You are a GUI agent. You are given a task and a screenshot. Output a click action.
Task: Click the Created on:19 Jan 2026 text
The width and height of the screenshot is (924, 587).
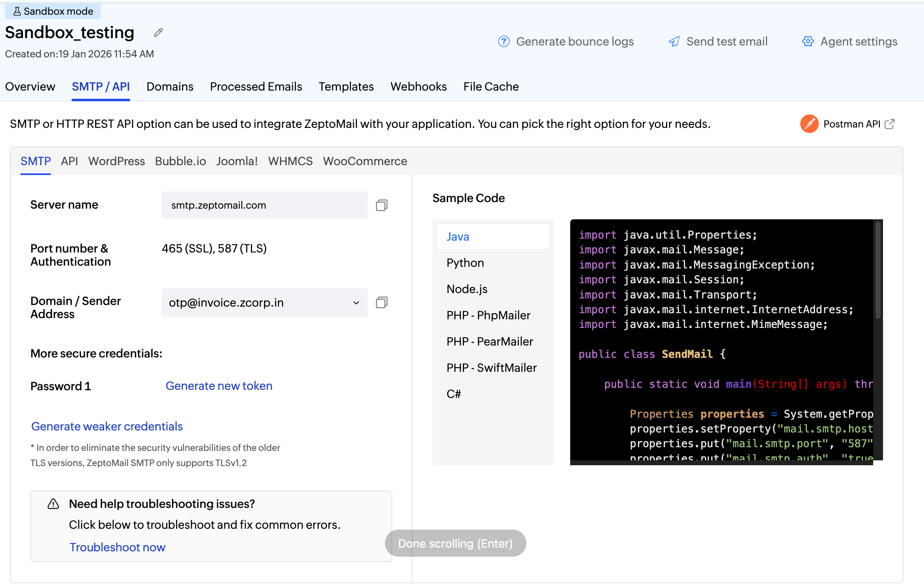coord(80,54)
